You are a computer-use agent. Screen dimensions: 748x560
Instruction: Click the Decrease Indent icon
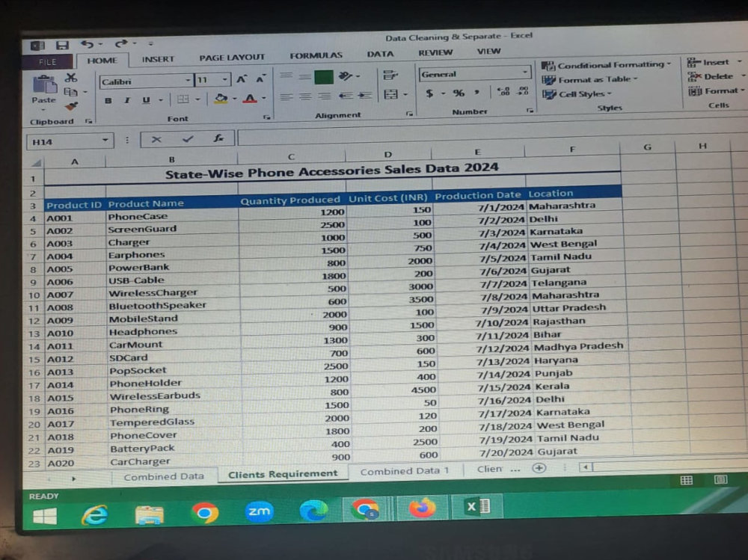tap(346, 96)
